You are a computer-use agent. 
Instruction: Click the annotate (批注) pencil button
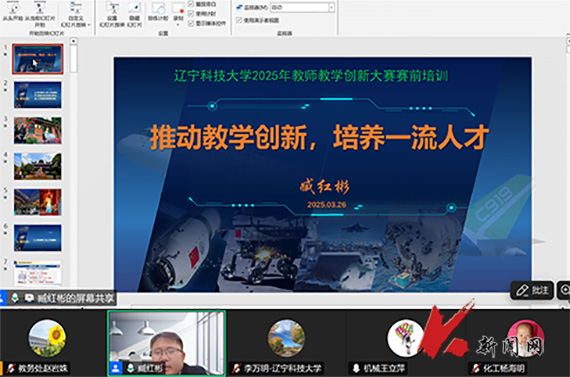532,290
